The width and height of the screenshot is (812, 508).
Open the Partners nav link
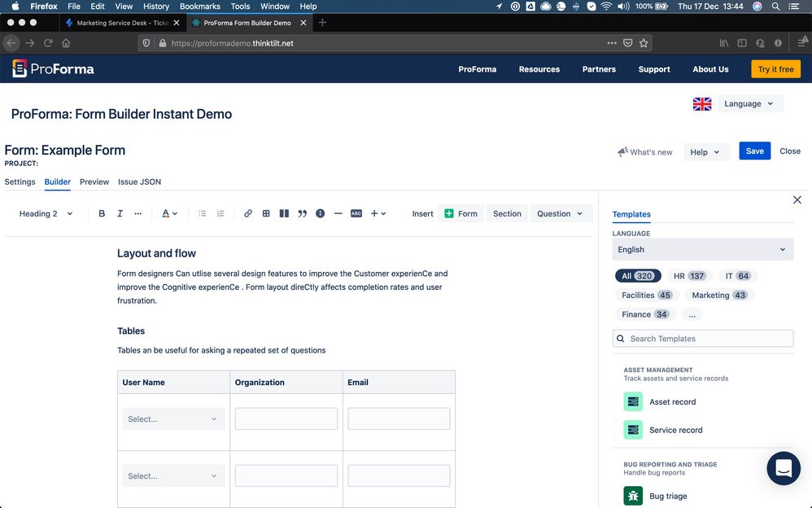point(599,69)
